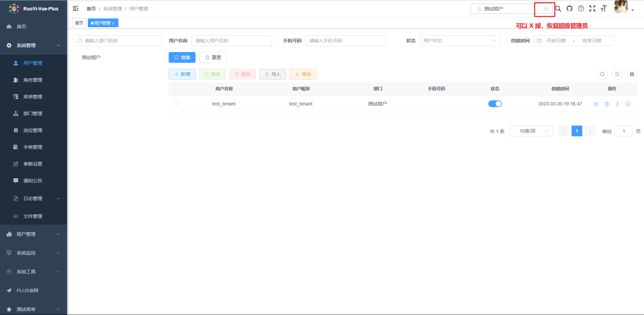Open the 用户状态 dropdown
644x315 pixels.
[x=460, y=41]
